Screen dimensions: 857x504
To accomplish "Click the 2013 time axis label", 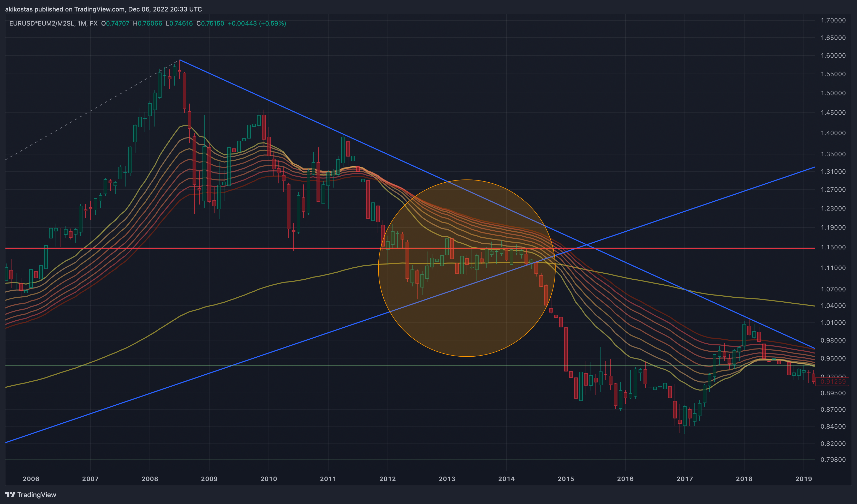I will (447, 479).
